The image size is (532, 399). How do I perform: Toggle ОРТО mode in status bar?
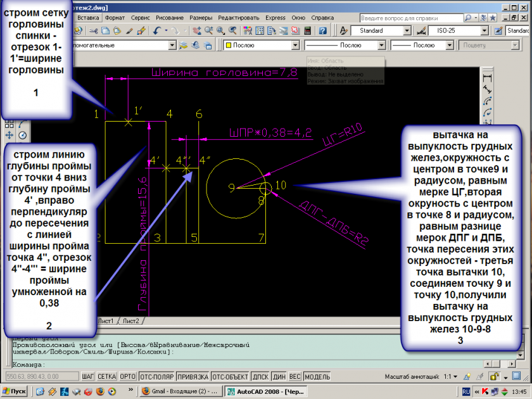[x=127, y=376]
